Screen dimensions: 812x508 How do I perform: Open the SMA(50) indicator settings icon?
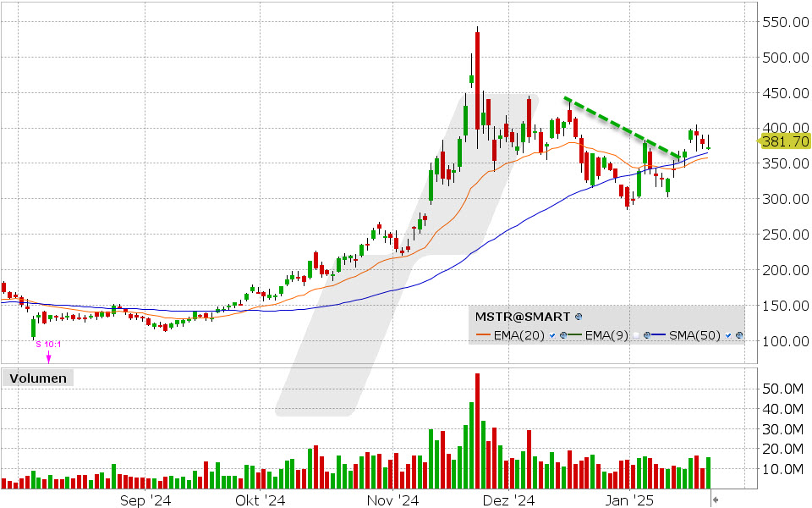739,335
